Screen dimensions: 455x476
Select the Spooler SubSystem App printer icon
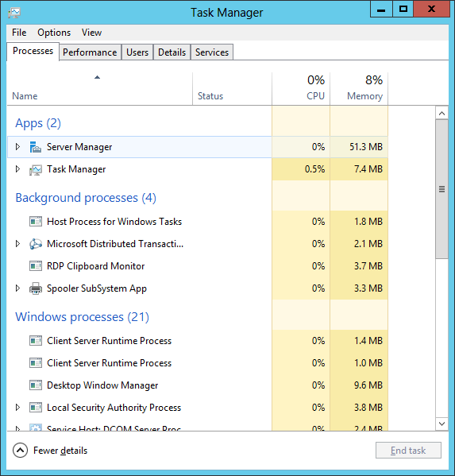(x=36, y=288)
